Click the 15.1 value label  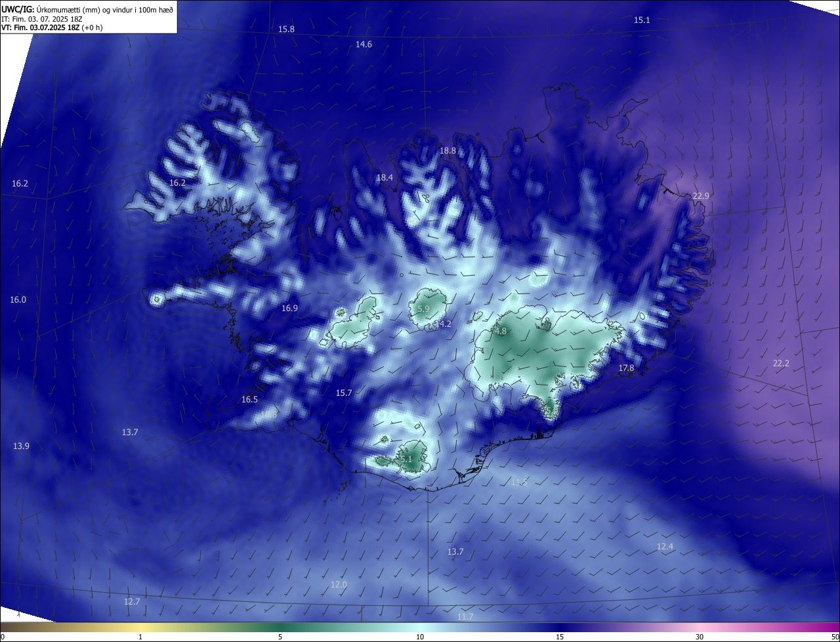coord(642,20)
